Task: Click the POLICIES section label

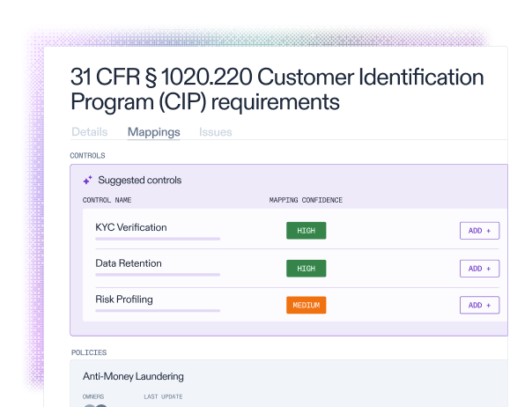Action: (89, 352)
